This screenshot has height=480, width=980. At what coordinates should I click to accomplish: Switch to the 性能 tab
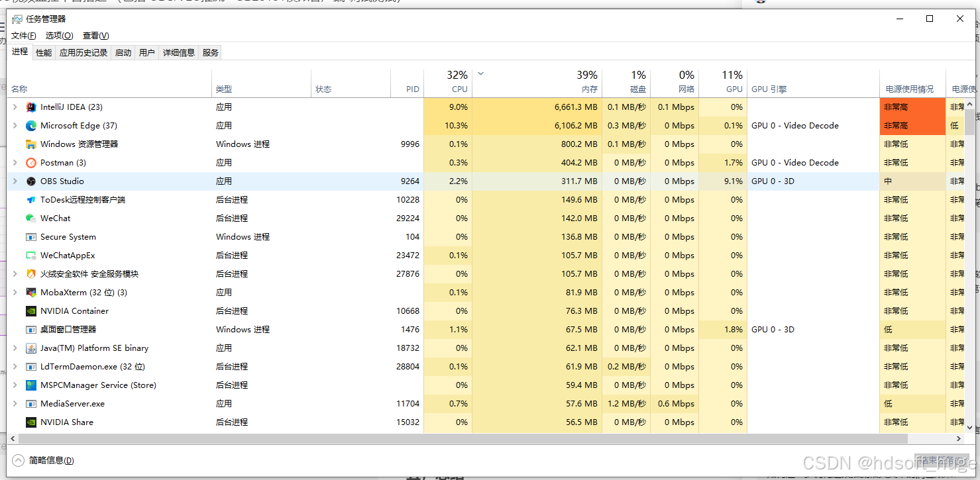click(44, 53)
